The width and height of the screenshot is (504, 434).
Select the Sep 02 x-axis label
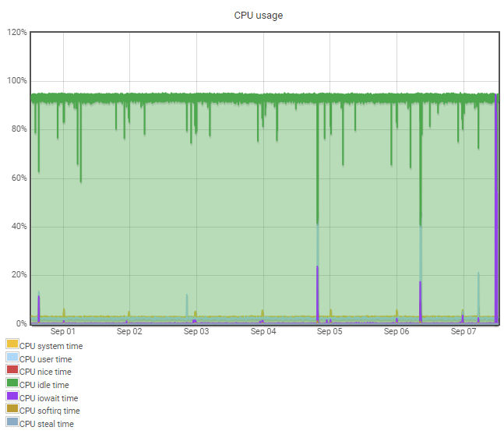coord(129,331)
